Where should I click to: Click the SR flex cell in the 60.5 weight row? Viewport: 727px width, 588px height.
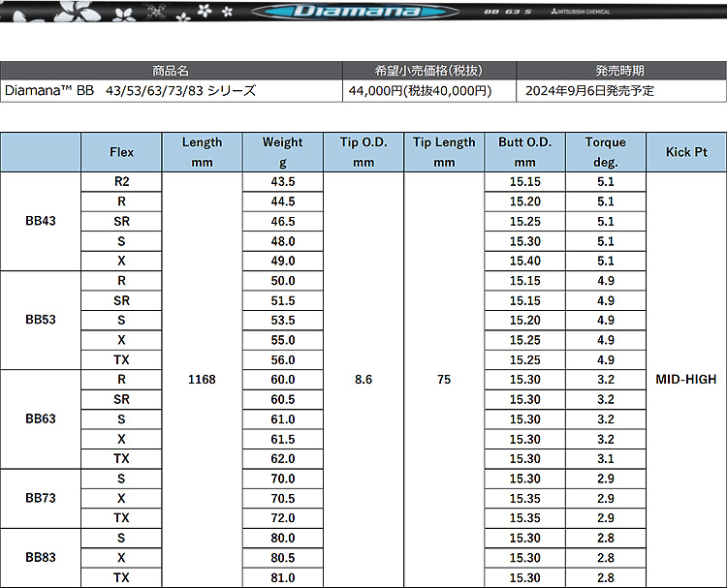pyautogui.click(x=121, y=399)
